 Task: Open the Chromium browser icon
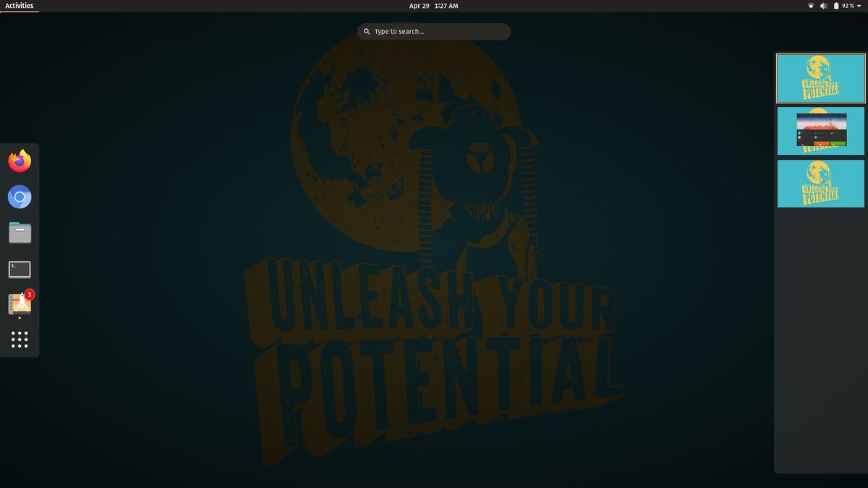point(20,197)
